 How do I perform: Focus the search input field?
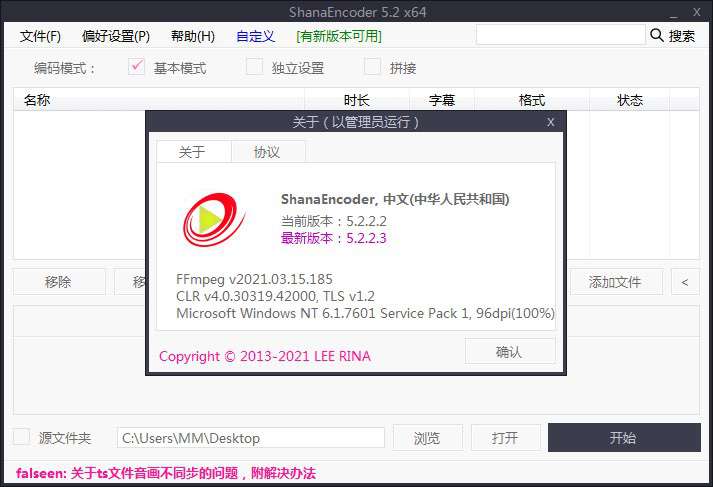pyautogui.click(x=561, y=35)
